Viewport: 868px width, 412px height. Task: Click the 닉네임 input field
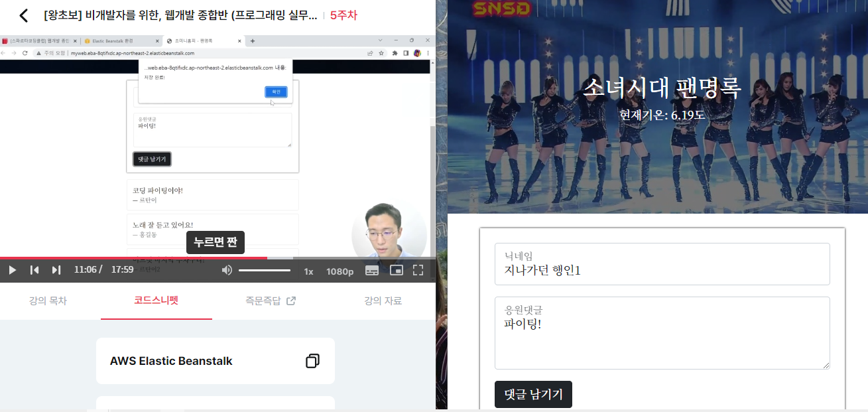662,264
